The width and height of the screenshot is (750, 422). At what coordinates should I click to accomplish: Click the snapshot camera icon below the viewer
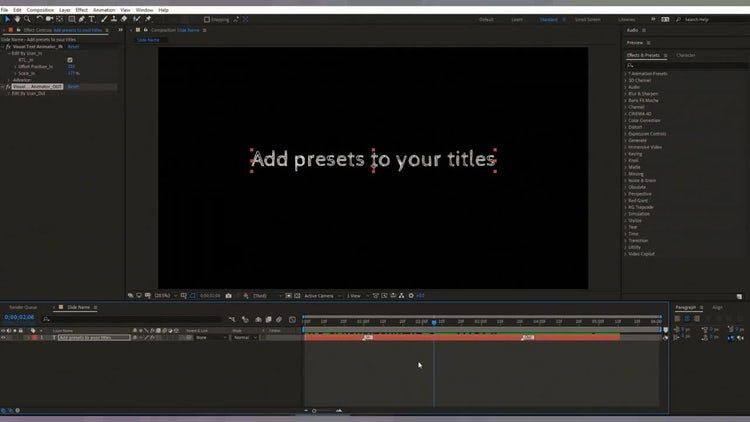click(x=229, y=295)
